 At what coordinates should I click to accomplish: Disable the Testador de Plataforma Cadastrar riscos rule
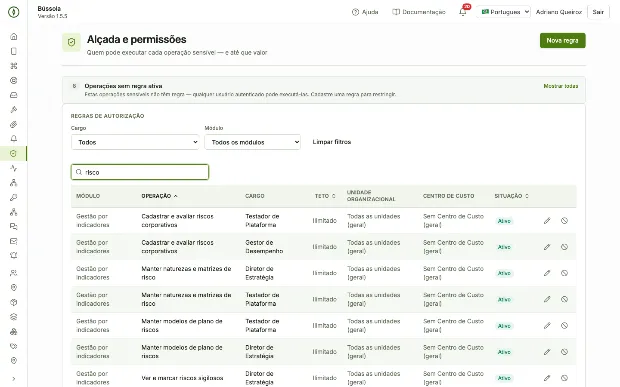[x=564, y=221]
